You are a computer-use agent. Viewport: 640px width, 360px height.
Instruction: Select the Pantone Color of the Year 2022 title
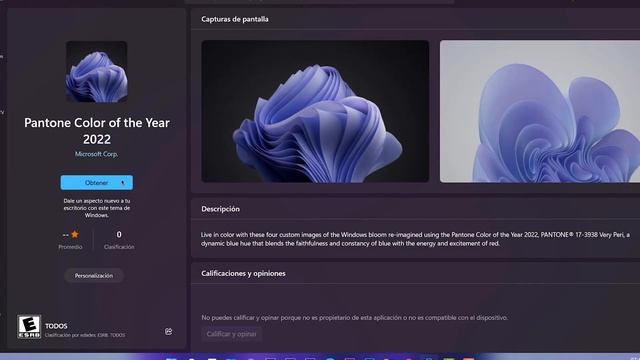tap(97, 131)
